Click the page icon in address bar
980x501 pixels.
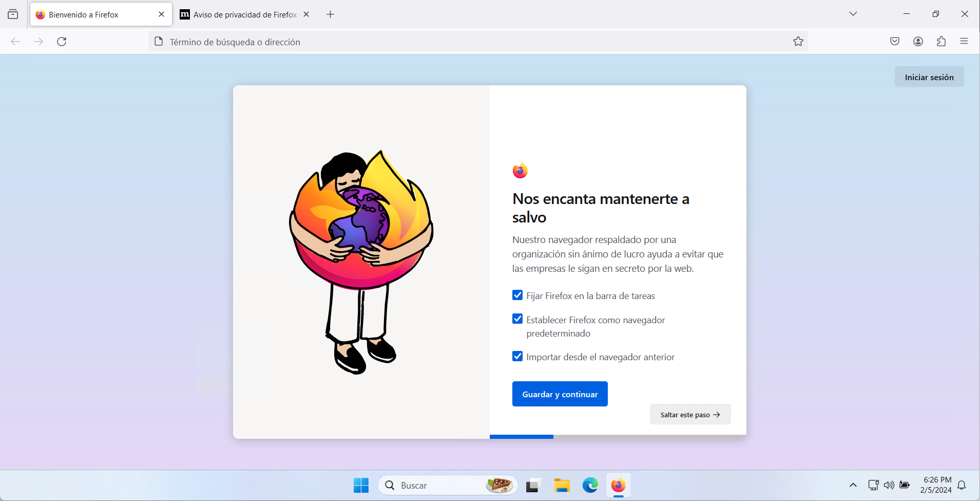[159, 42]
